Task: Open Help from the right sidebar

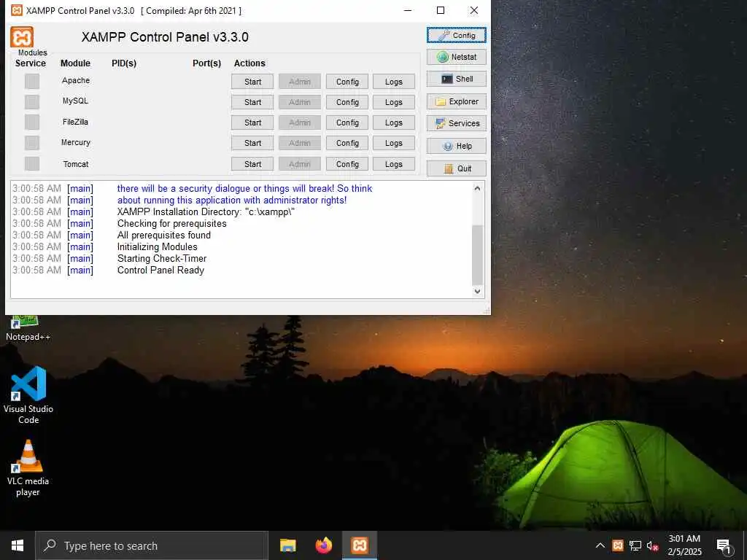Action: tap(457, 146)
